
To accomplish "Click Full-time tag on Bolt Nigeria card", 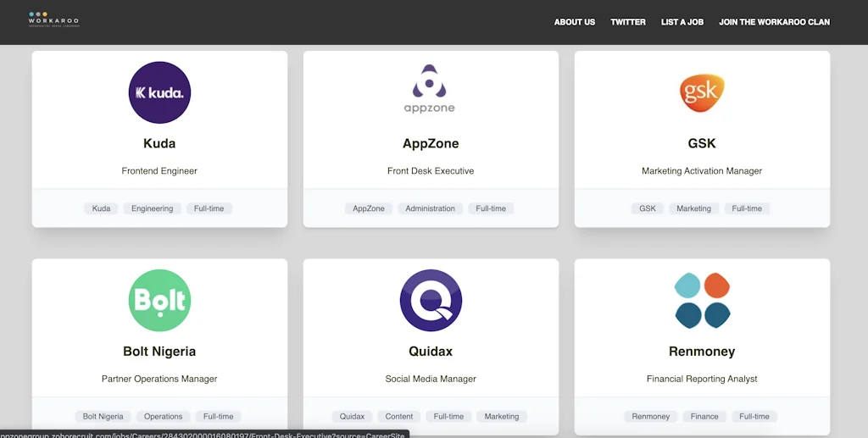I will tap(218, 417).
